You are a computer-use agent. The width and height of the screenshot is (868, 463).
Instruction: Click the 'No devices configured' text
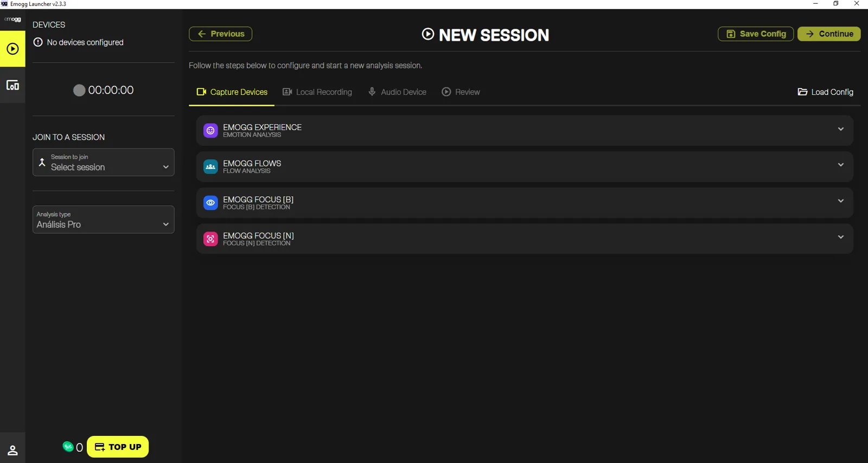tap(85, 42)
